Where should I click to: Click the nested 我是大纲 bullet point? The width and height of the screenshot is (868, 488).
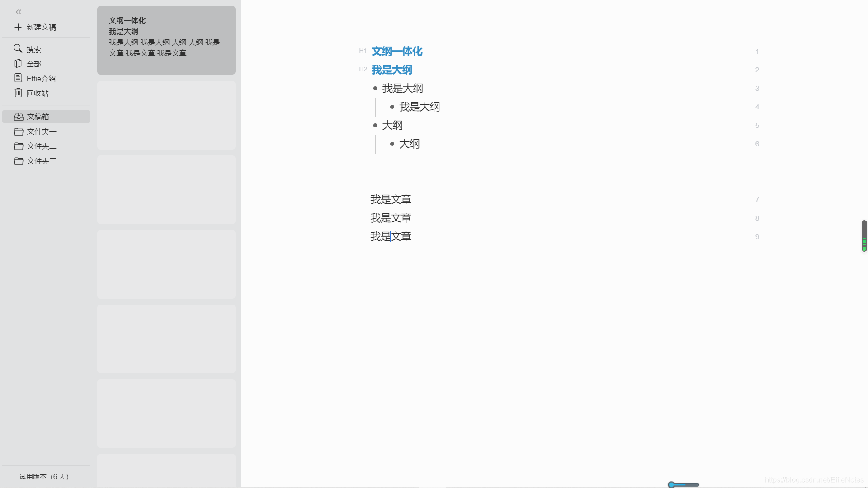pos(392,107)
